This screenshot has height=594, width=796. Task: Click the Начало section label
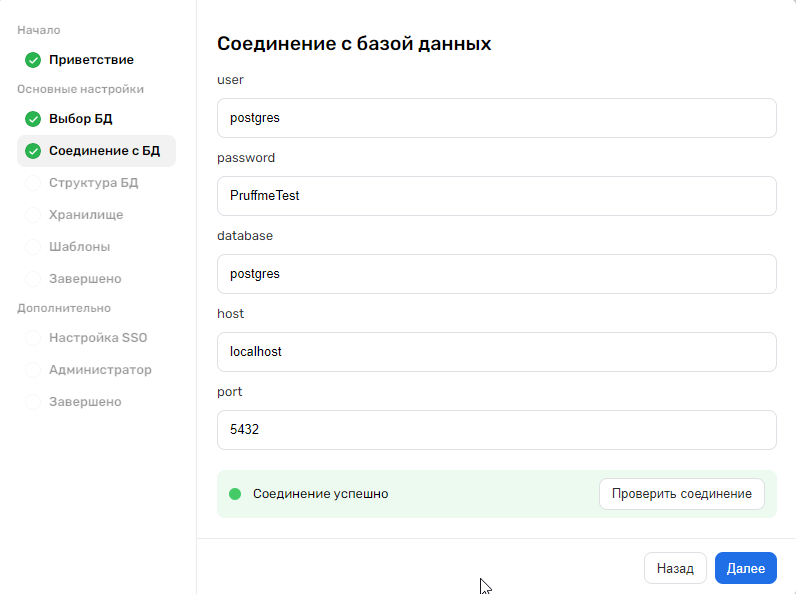39,30
